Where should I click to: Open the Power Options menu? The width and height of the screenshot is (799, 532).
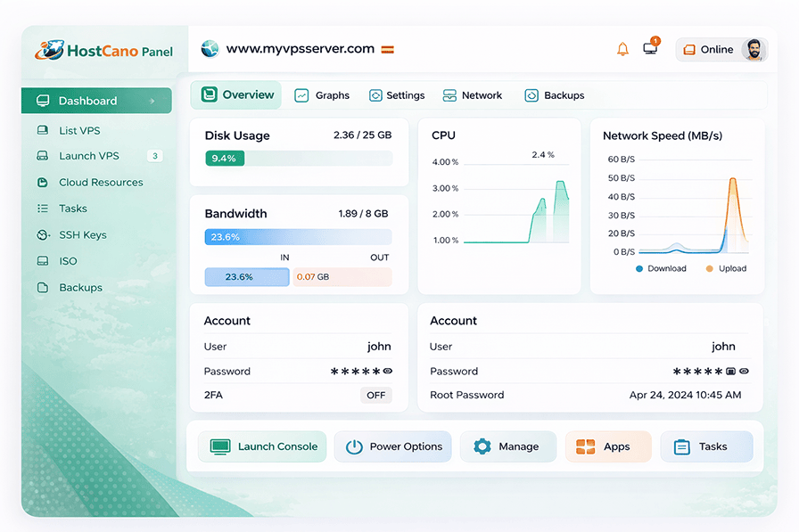click(392, 446)
